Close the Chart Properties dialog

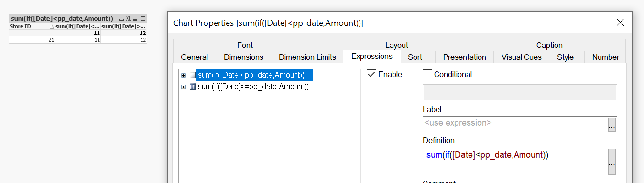pos(620,23)
